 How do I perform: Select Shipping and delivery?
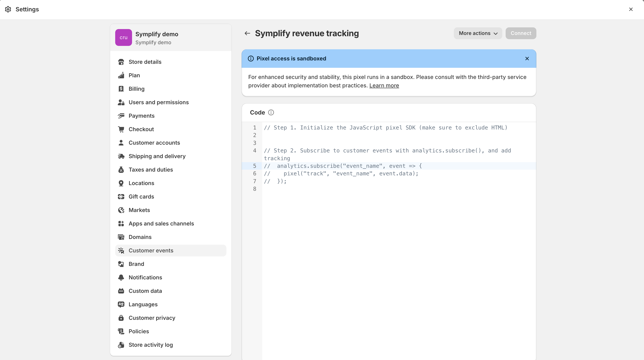(171, 156)
